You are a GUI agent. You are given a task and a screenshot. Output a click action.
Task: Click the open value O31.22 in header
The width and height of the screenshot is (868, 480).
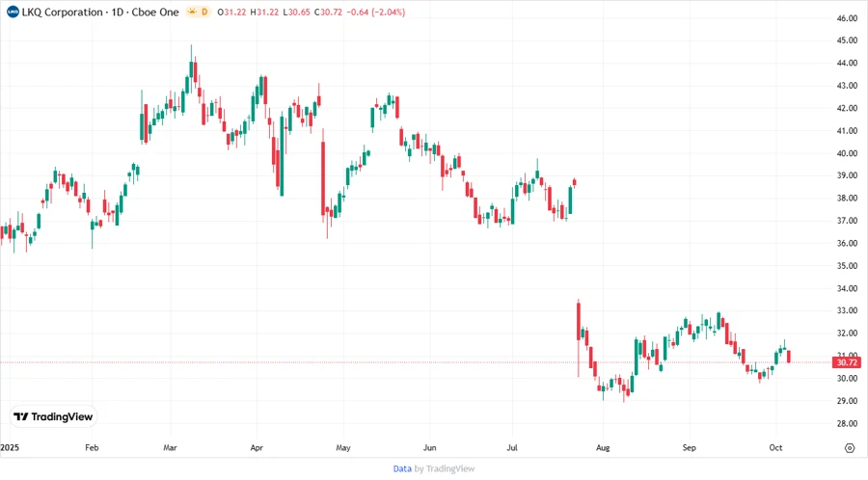[x=234, y=12]
